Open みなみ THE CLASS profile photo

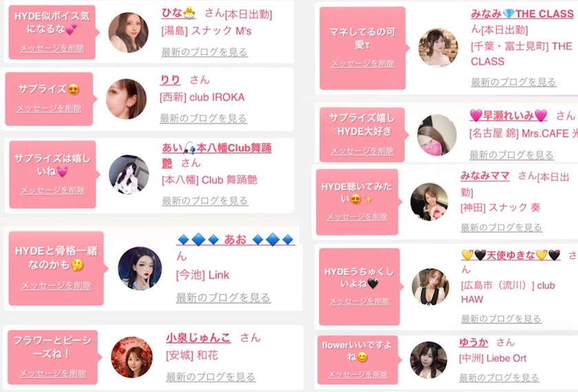[438, 48]
